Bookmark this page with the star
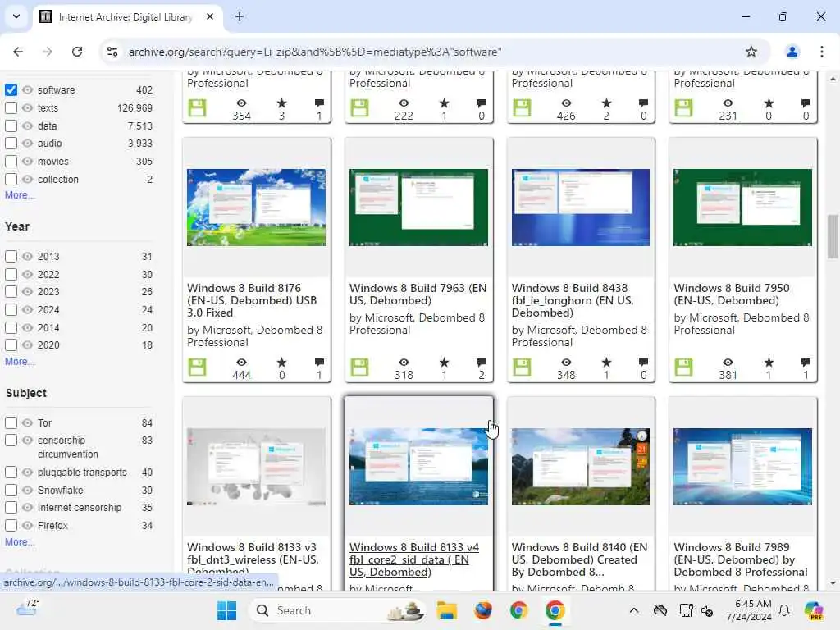 click(751, 52)
